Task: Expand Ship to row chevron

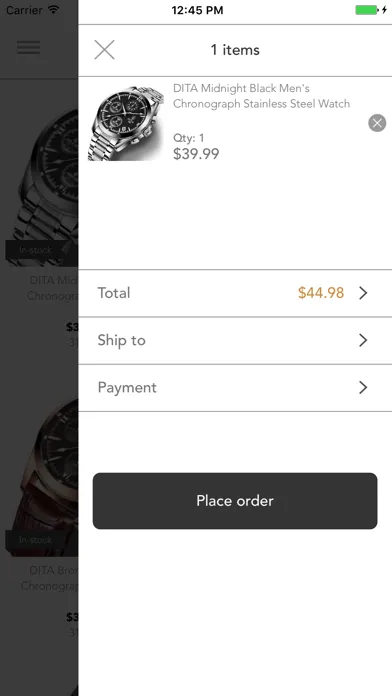Action: 363,340
